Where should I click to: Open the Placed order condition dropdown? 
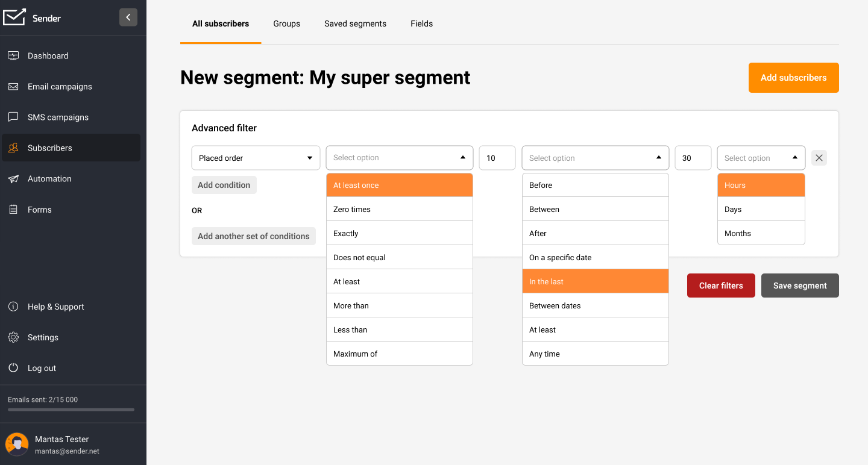coord(256,157)
